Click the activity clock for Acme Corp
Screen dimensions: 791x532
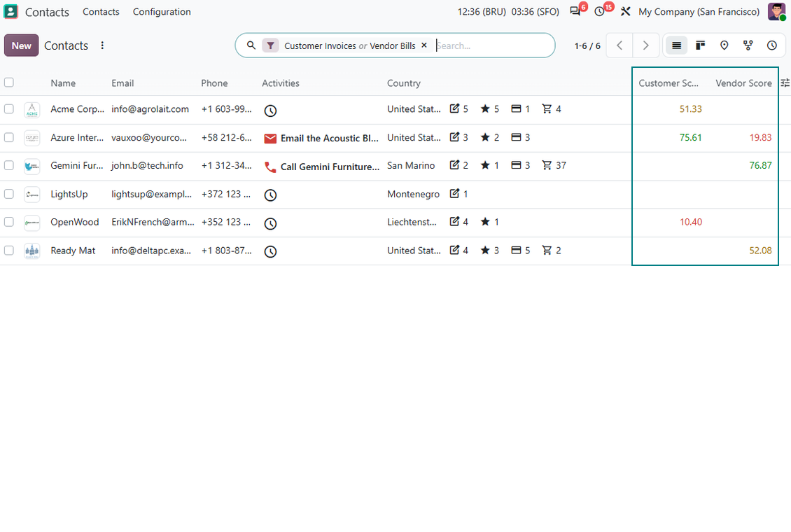tap(270, 111)
